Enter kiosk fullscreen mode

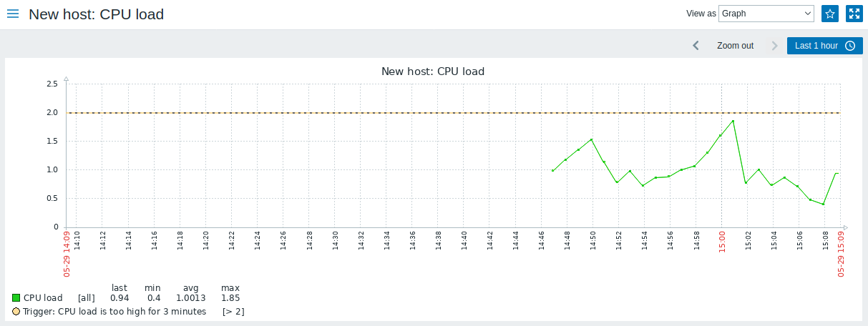coord(854,14)
